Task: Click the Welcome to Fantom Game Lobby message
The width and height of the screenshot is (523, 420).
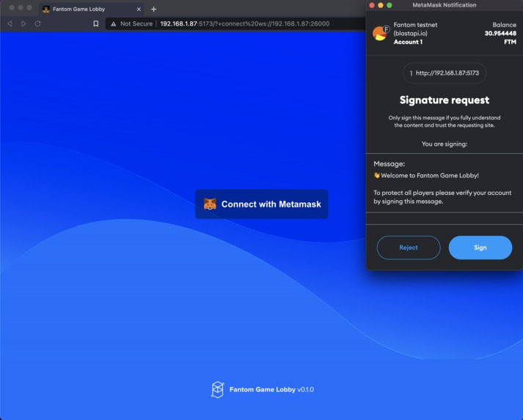Action: [x=426, y=175]
